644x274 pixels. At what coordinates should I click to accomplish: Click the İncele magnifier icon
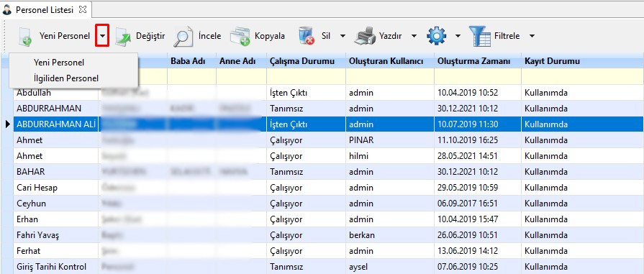pos(183,37)
